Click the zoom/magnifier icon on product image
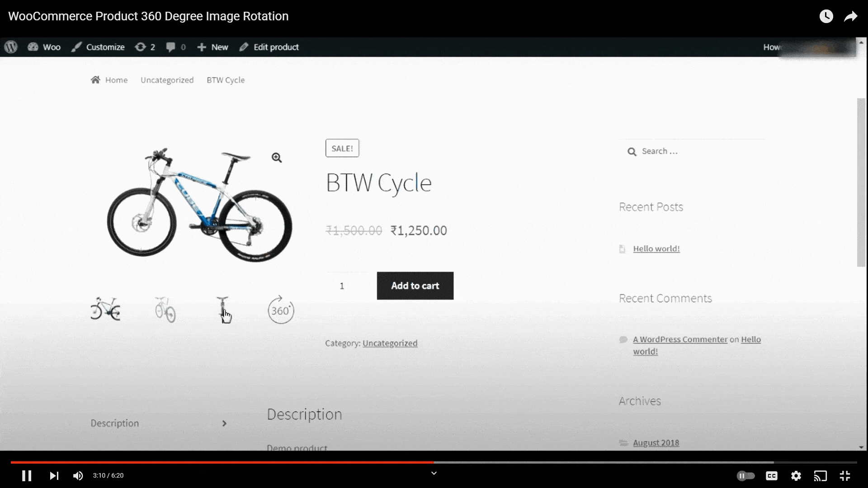This screenshot has height=488, width=868. pyautogui.click(x=276, y=157)
